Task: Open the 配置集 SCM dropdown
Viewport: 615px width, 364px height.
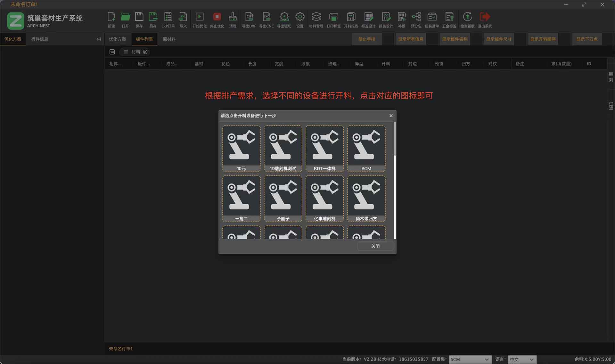Action: pos(470,359)
